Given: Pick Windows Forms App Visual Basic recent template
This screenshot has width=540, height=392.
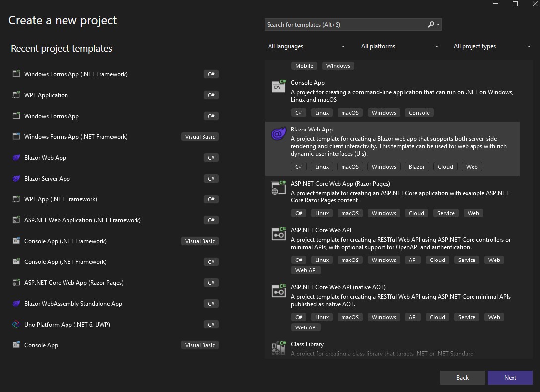Looking at the screenshot, I should click(x=76, y=137).
